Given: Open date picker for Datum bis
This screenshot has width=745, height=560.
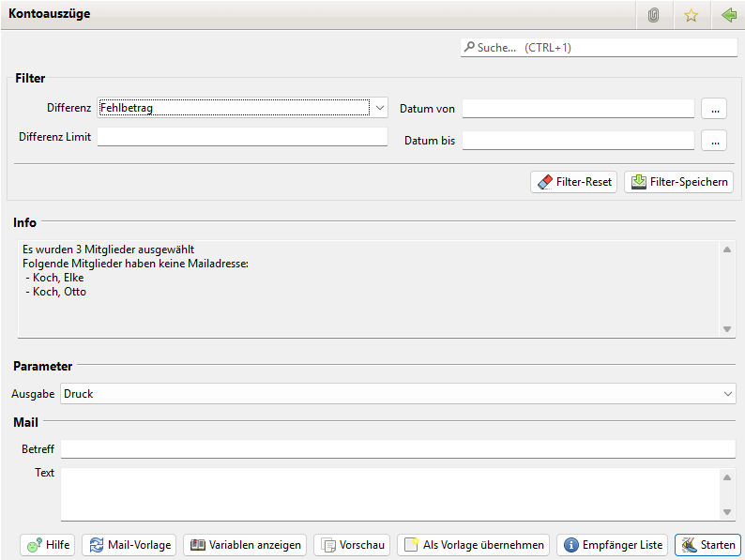Looking at the screenshot, I should tap(714, 141).
